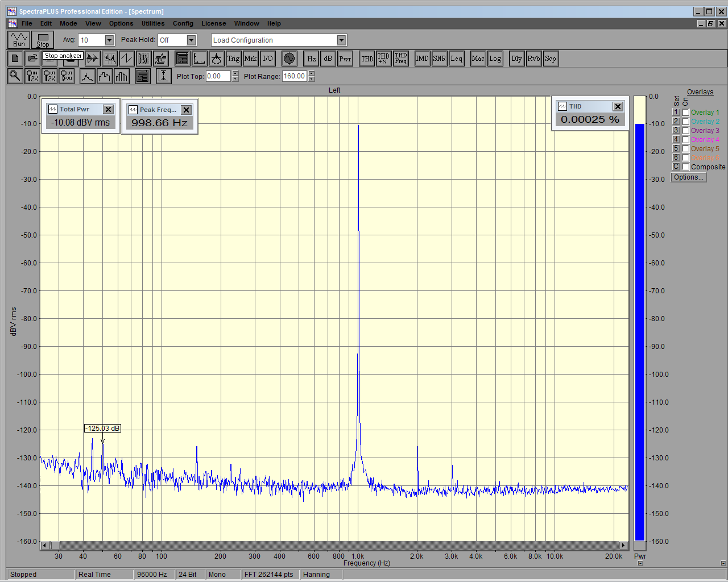Enable the Overlay 1 checkbox
The height and width of the screenshot is (582, 728).
[686, 113]
